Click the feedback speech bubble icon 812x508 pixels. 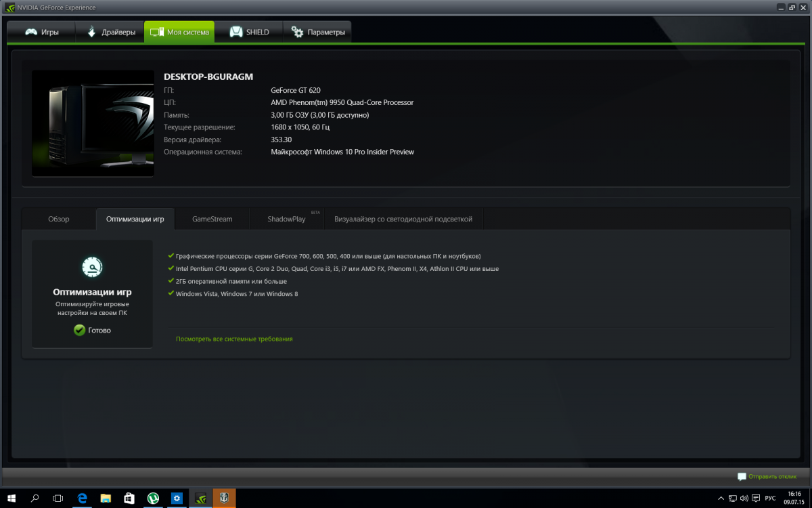point(742,477)
